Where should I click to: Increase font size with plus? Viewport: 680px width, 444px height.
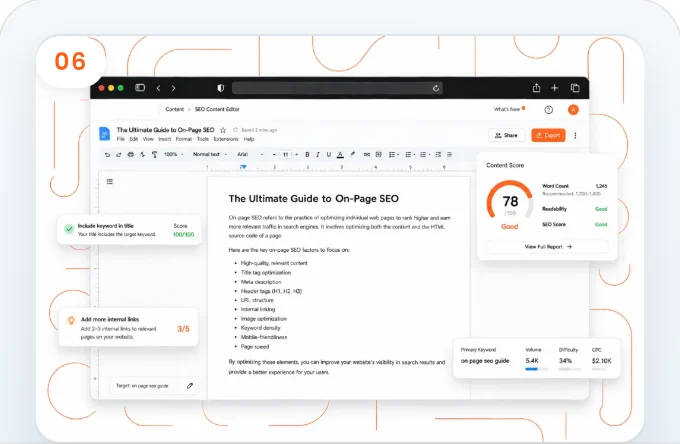click(297, 154)
